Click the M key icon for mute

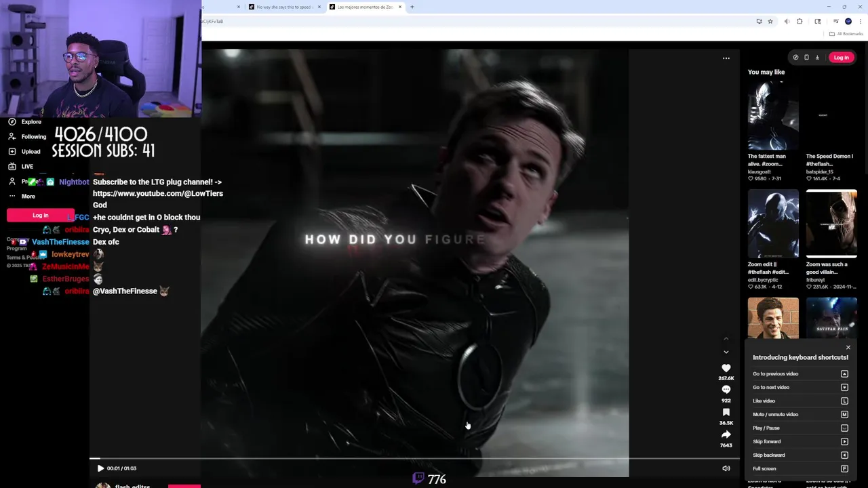(844, 415)
